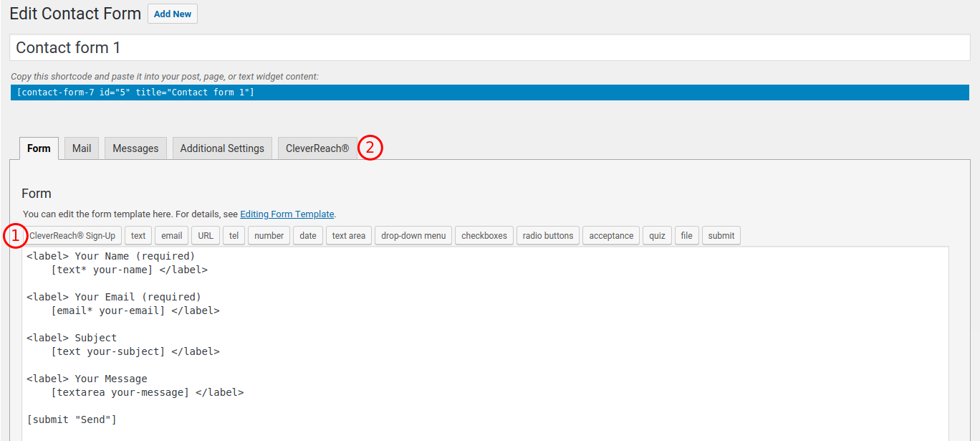Image resolution: width=980 pixels, height=441 pixels.
Task: Switch to the CleverReach® tab
Action: pyautogui.click(x=317, y=148)
